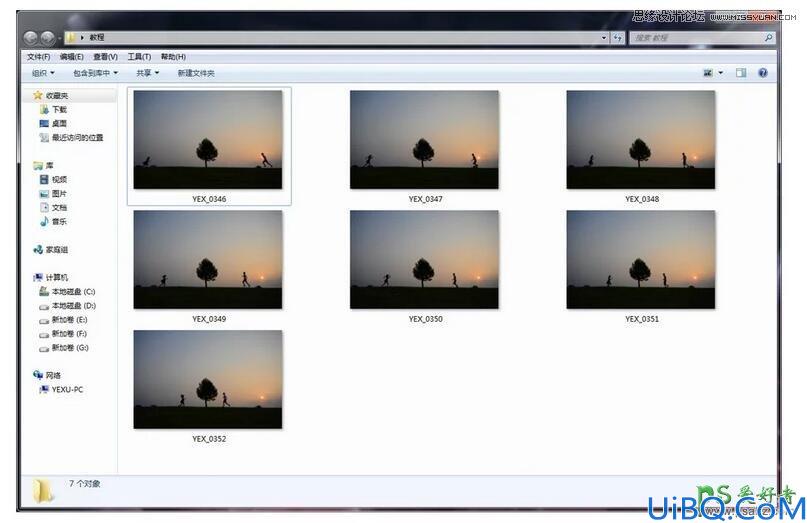Click the file name text YEX_0351
The image size is (807, 523).
click(642, 319)
